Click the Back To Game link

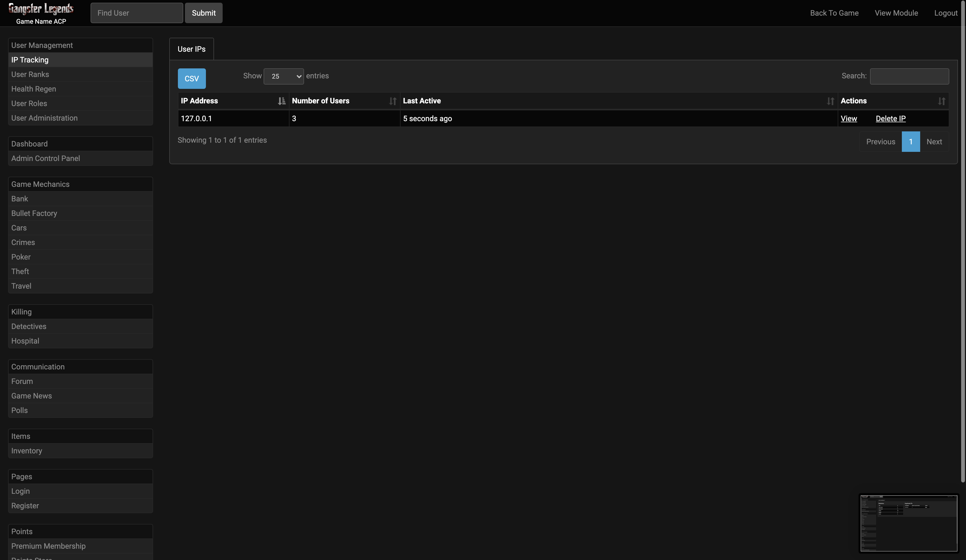click(x=834, y=13)
